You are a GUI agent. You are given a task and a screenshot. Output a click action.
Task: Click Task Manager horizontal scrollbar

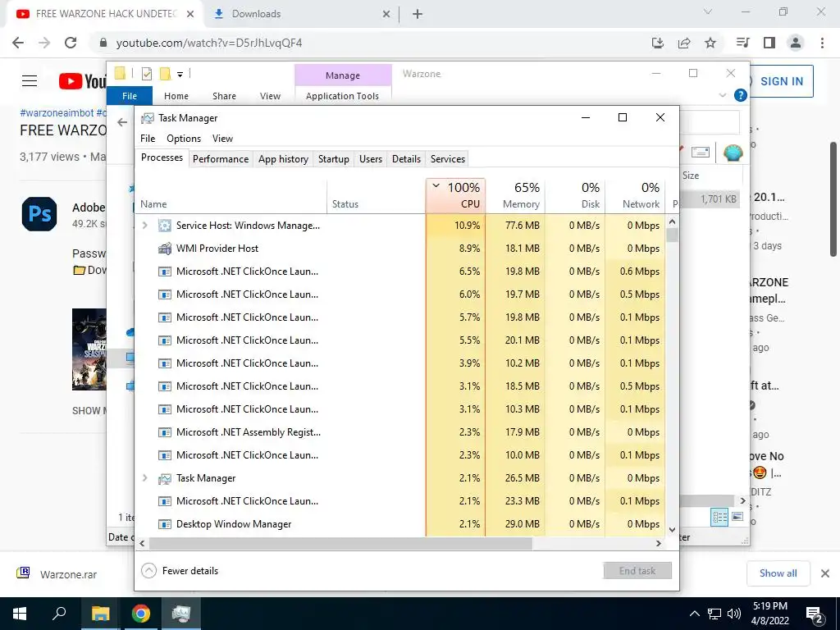[x=340, y=543]
